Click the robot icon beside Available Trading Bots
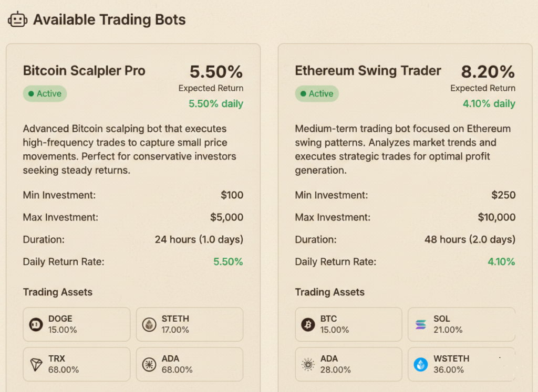 (x=17, y=20)
